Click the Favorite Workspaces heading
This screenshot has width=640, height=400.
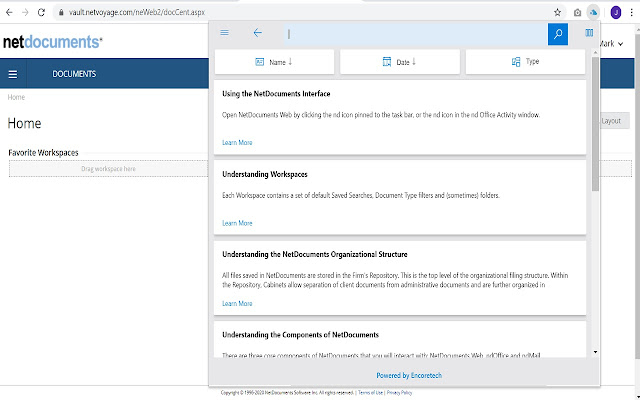[x=43, y=153]
